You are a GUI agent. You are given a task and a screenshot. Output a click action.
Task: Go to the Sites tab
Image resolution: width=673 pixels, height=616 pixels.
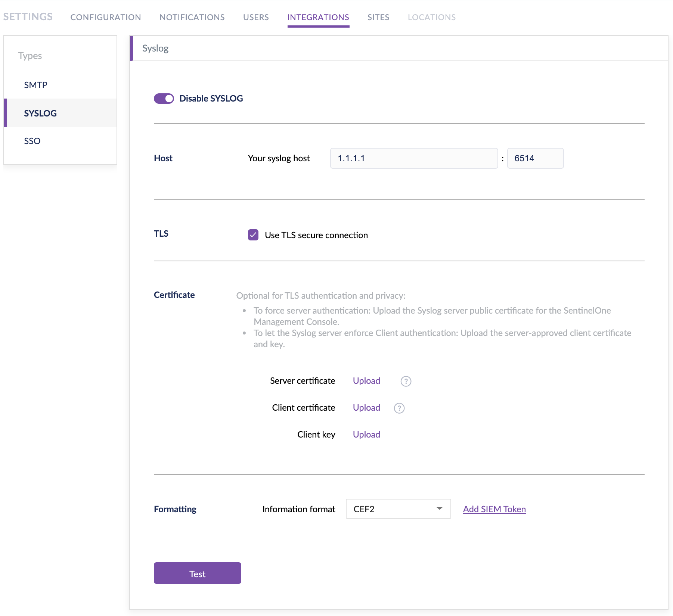pyautogui.click(x=378, y=17)
